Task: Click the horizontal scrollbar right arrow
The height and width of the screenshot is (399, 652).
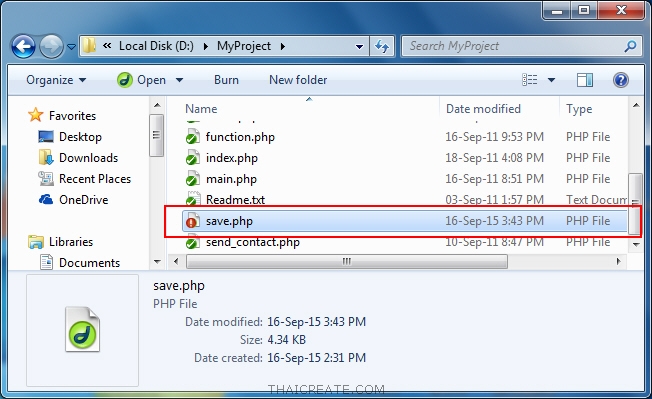Action: point(619,261)
